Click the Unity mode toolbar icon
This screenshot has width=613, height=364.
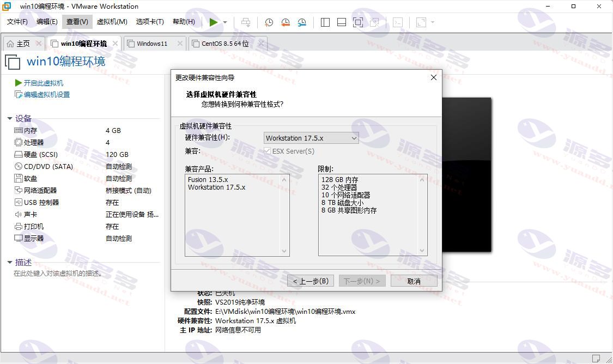coord(374,22)
